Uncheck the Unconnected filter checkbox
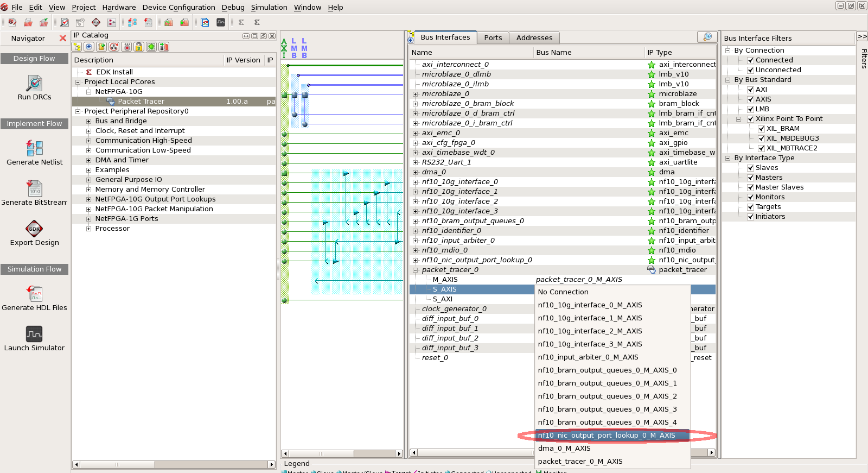 point(750,70)
